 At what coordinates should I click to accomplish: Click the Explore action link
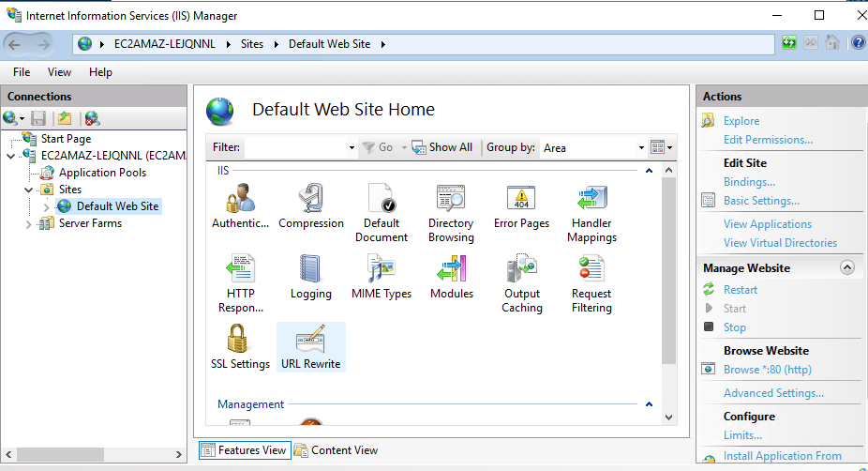(x=741, y=121)
